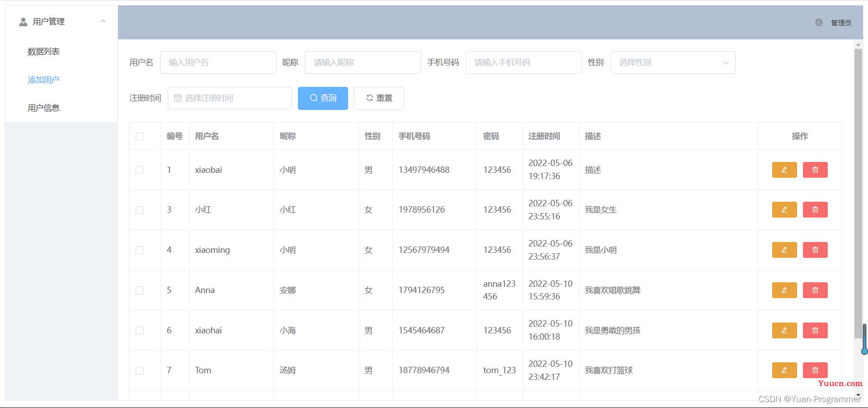Image resolution: width=868 pixels, height=408 pixels.
Task: Edit user xiaoming's record
Action: click(784, 250)
